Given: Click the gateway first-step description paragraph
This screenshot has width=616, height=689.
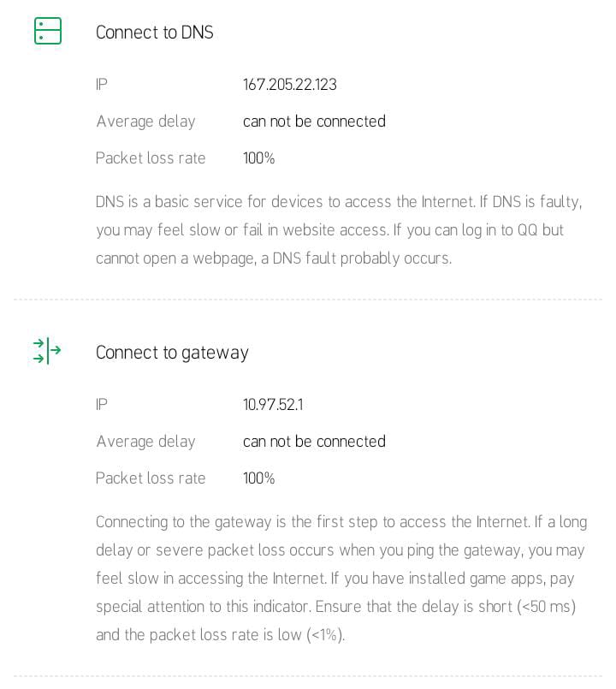Looking at the screenshot, I should click(339, 579).
